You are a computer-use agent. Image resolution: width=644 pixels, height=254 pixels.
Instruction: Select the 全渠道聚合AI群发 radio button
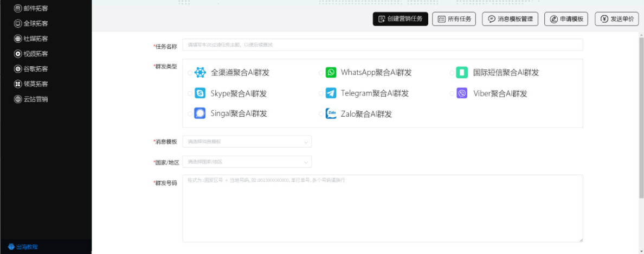pyautogui.click(x=190, y=73)
